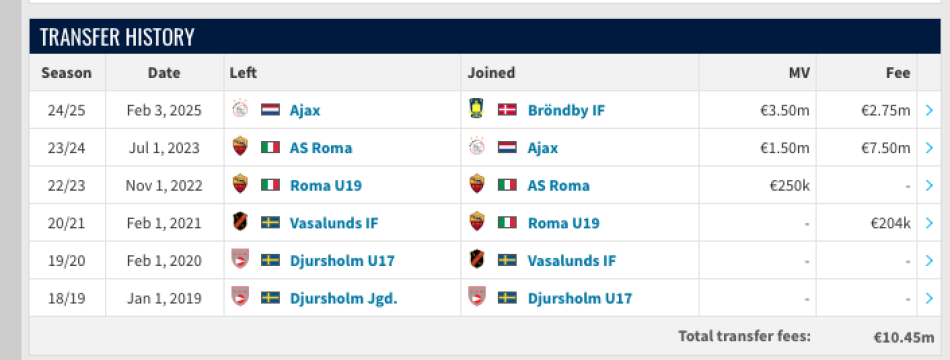This screenshot has width=950, height=360.
Task: Click the Roma U19 crest in the 20/21 Joined column
Action: pos(477,222)
